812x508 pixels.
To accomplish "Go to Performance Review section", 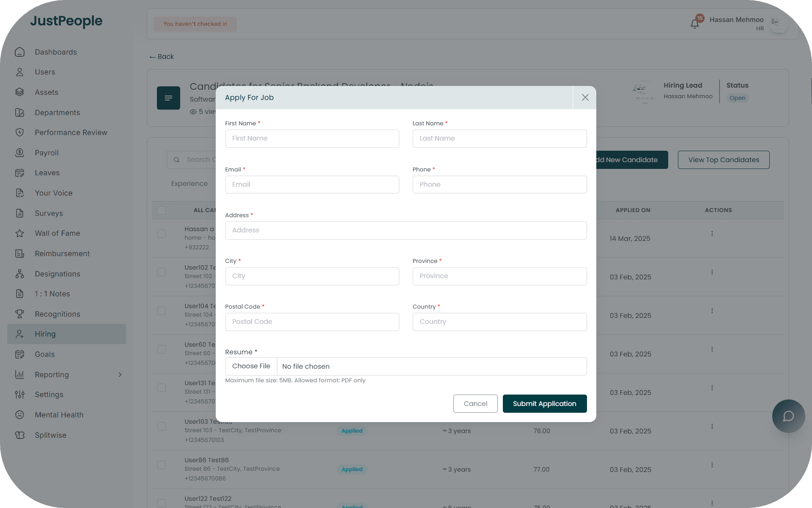I will point(71,133).
